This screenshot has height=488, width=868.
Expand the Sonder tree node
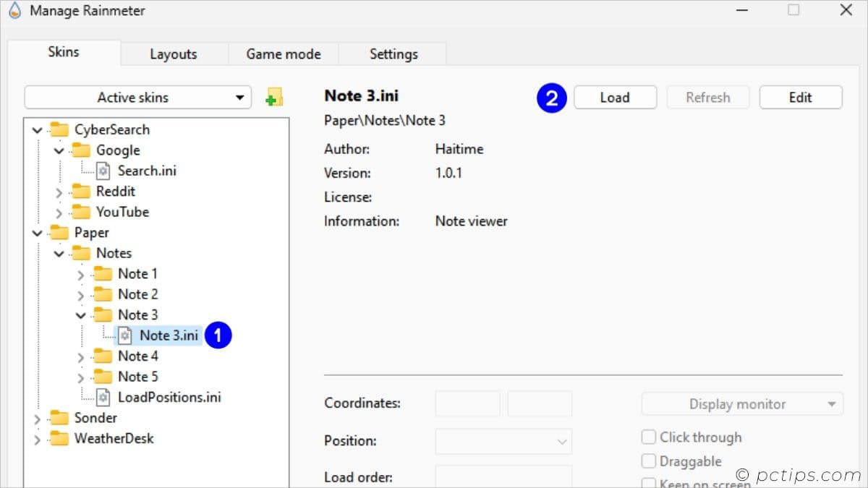38,419
